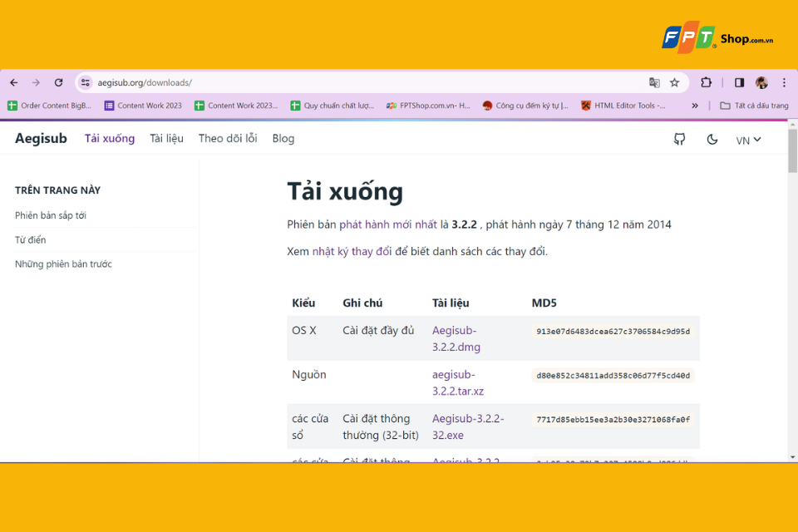
Task: Open the Tất cả dấu trang folder
Action: 754,106
